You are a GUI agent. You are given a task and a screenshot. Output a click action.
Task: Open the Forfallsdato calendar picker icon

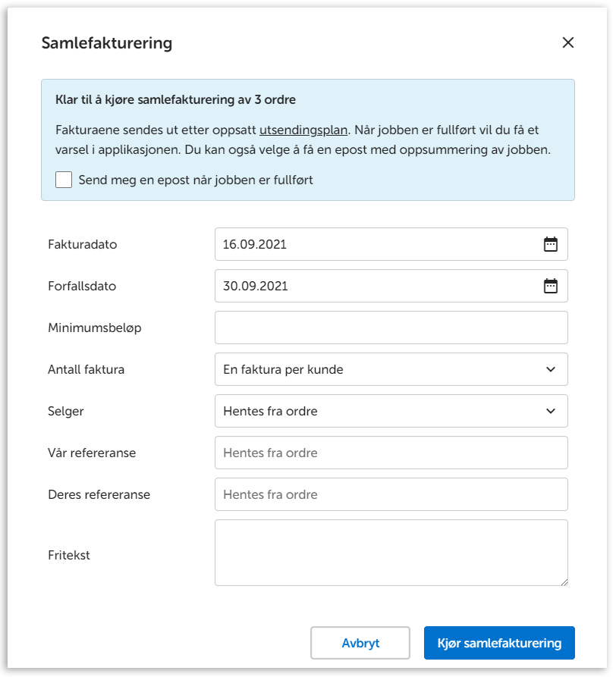(x=551, y=286)
